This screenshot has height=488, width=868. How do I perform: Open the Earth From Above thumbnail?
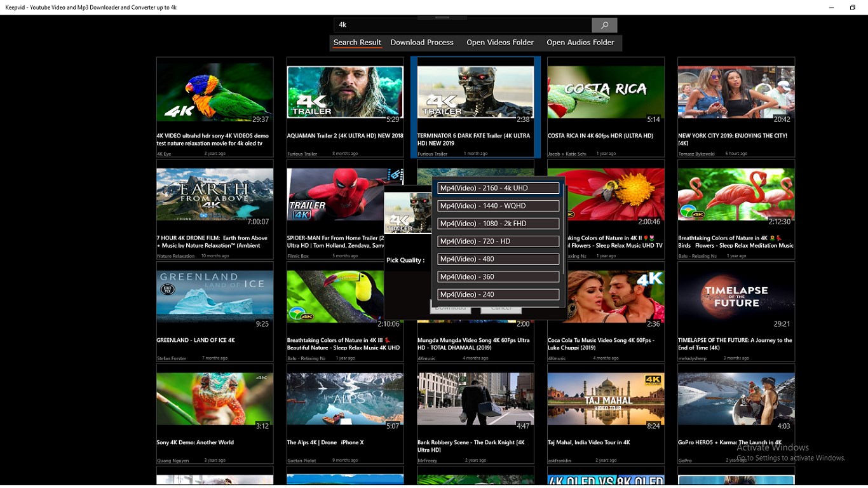click(215, 194)
